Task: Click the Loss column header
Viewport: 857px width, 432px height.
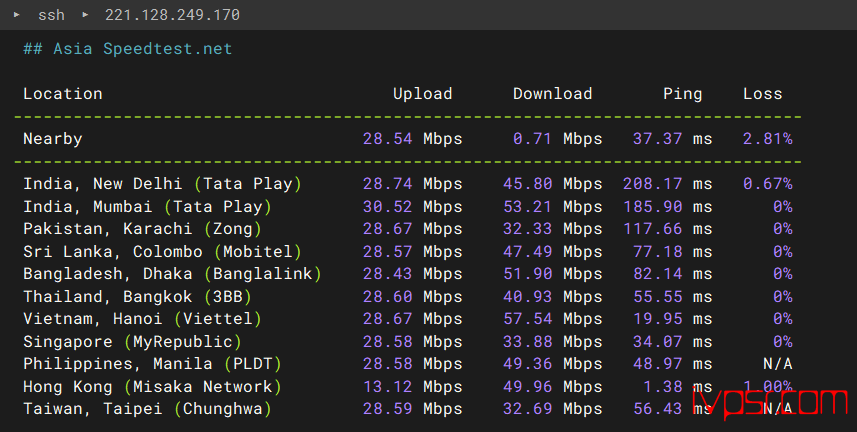Action: [x=762, y=94]
